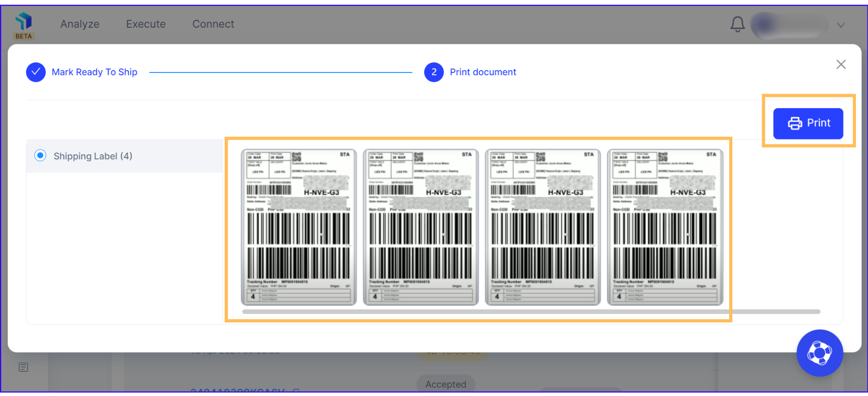Screen dimensions: 868x396
Task: Open the help lifebuoy chat button
Action: pos(820,353)
